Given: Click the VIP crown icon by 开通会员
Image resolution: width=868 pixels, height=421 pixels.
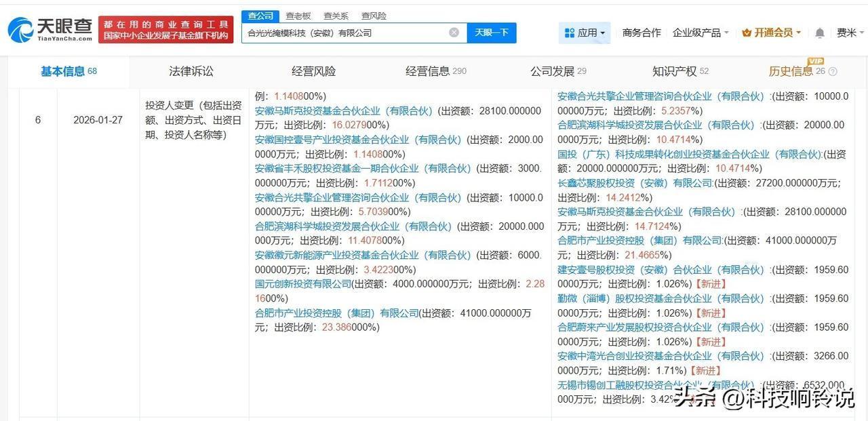Looking at the screenshot, I should 747,33.
